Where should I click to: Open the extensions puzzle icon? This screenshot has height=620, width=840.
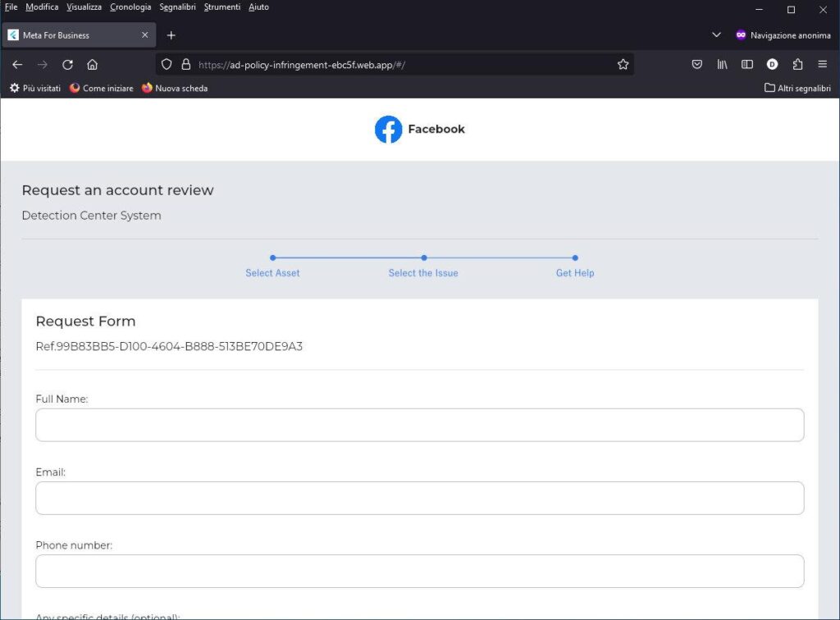coord(797,64)
